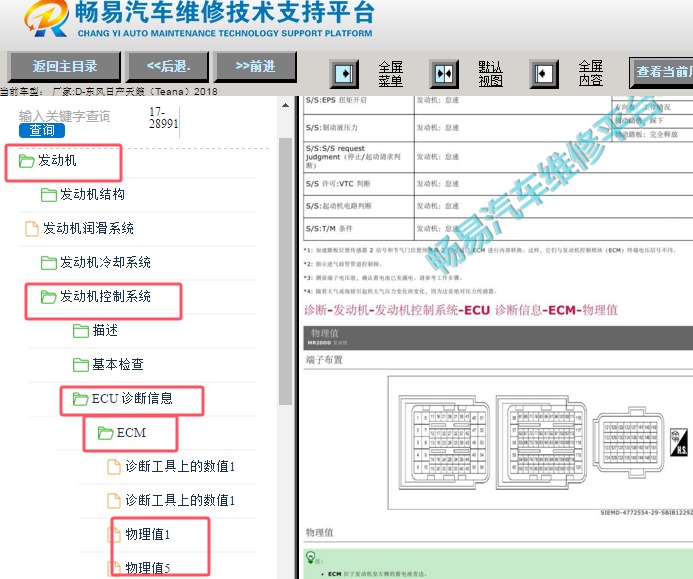Click the 发动机润滑系统 page icon

31,229
